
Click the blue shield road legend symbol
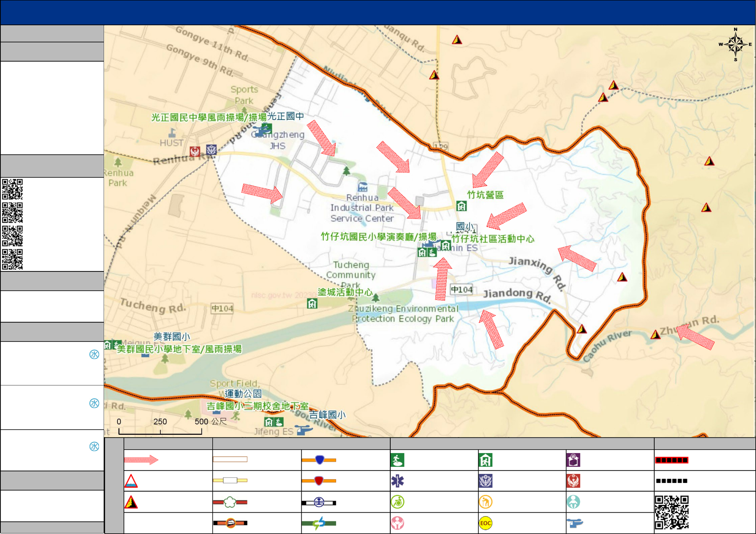pyautogui.click(x=319, y=460)
